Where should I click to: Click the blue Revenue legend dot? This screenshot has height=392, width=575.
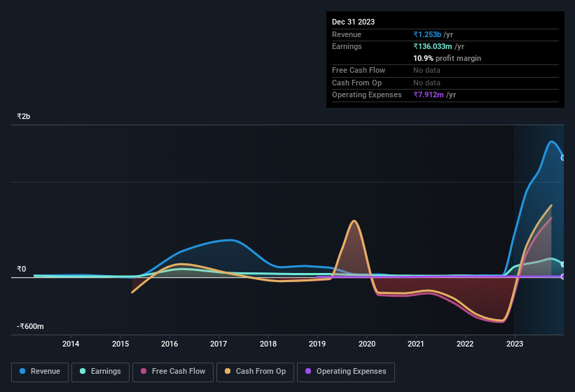(x=23, y=371)
